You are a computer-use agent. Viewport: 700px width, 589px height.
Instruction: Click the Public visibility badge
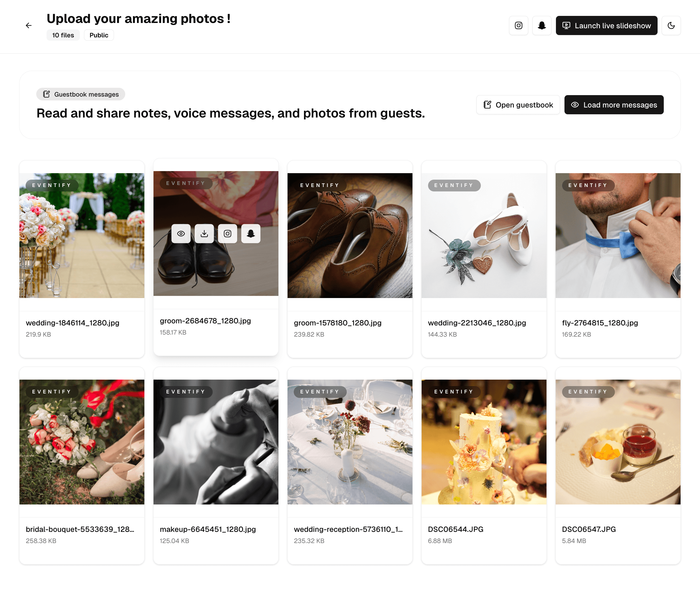click(99, 35)
